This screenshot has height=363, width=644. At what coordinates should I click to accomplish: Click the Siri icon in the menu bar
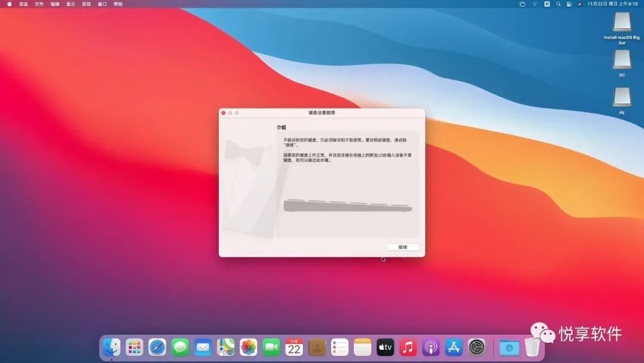pos(580,4)
